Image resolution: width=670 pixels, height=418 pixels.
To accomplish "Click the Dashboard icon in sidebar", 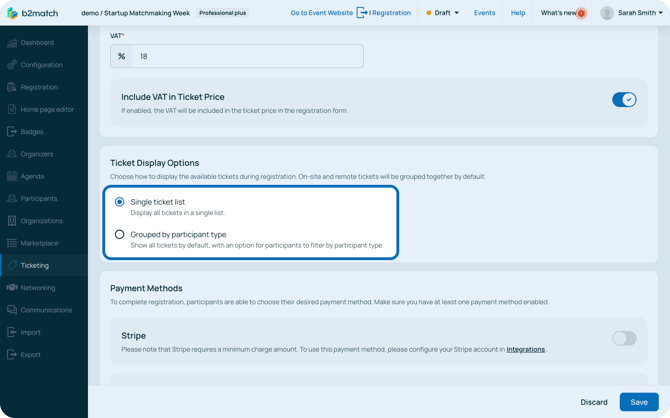I will (12, 43).
